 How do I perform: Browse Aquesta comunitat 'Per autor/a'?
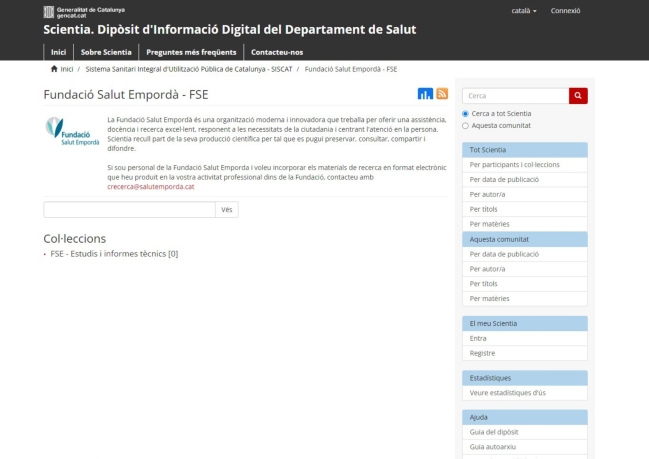[x=525, y=269]
